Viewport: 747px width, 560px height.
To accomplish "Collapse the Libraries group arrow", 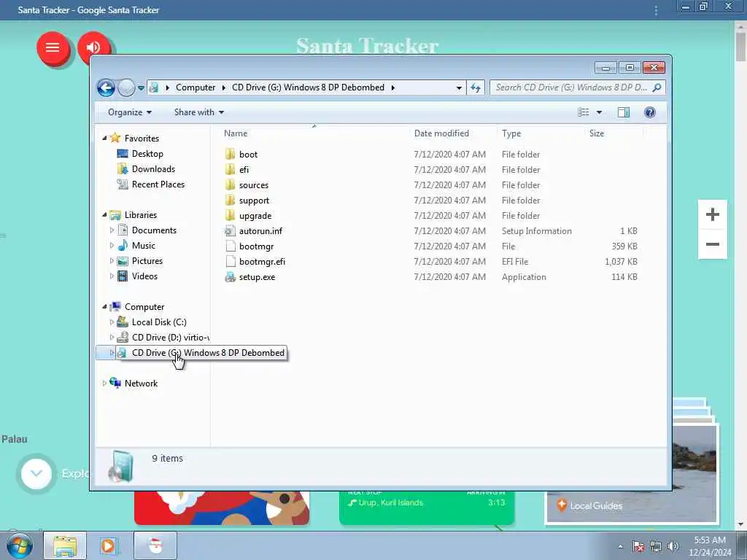I will pyautogui.click(x=104, y=215).
